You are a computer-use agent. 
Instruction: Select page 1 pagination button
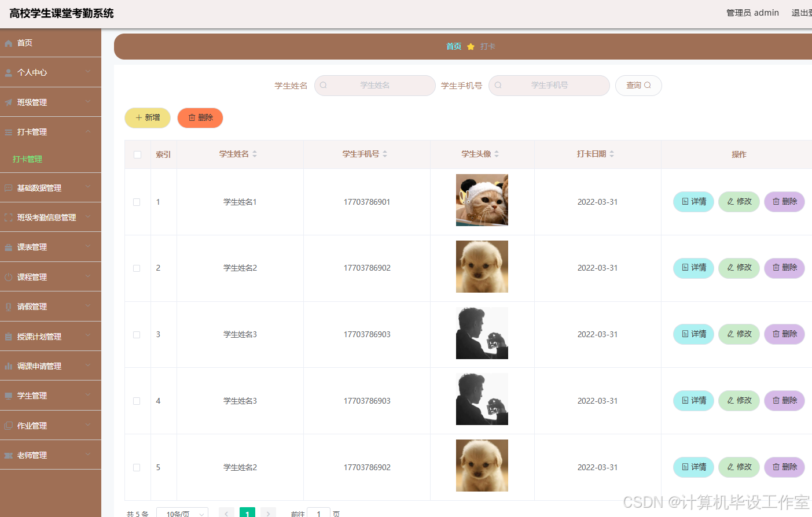pyautogui.click(x=247, y=514)
